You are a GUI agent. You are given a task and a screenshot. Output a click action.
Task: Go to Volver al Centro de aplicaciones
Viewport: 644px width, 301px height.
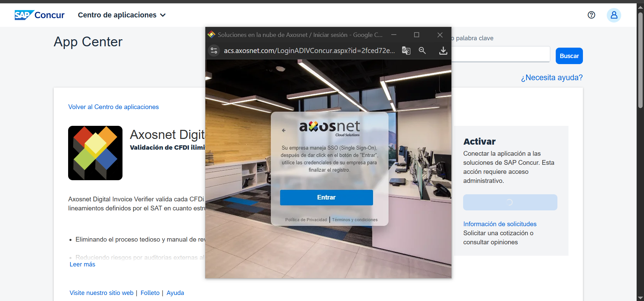113,107
